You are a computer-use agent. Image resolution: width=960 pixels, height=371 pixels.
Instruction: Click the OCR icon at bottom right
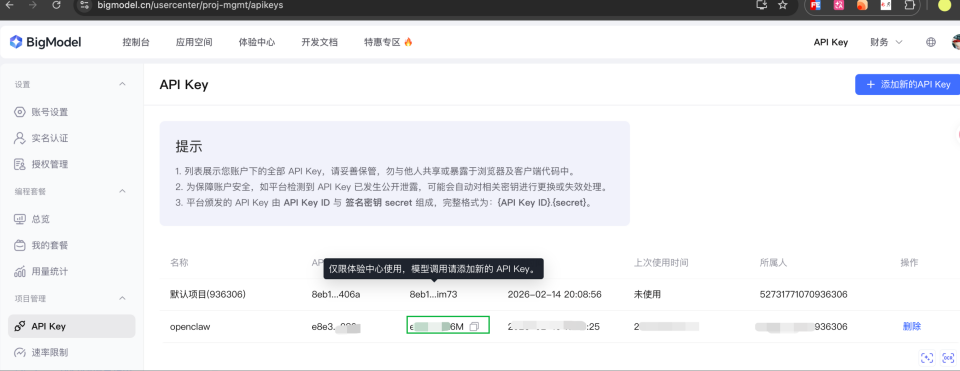tap(948, 358)
